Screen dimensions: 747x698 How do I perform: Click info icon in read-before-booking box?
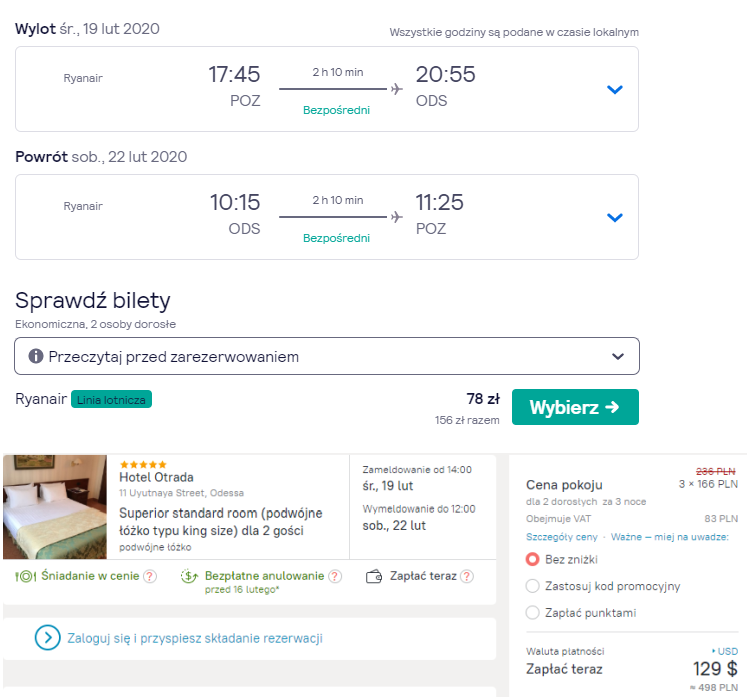click(36, 356)
